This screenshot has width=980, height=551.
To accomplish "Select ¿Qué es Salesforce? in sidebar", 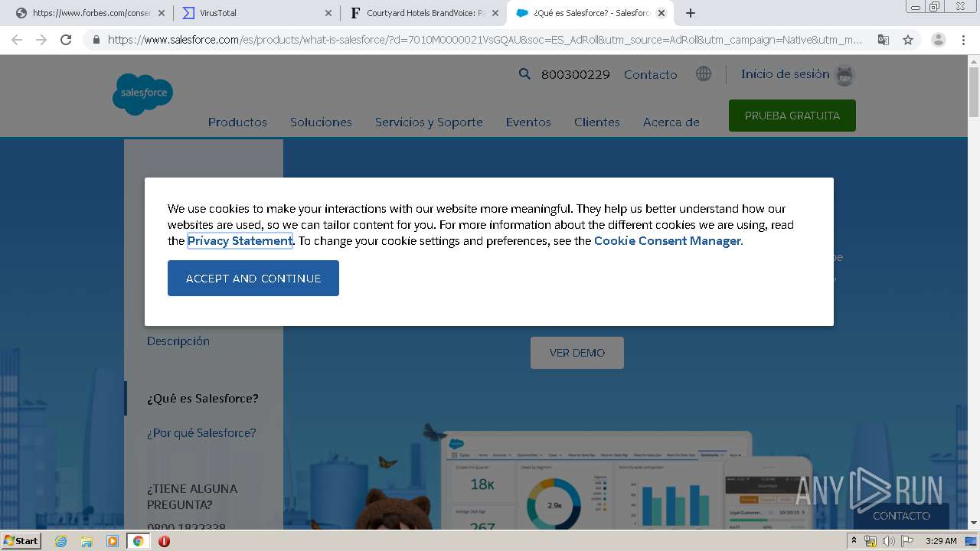I will (x=203, y=399).
